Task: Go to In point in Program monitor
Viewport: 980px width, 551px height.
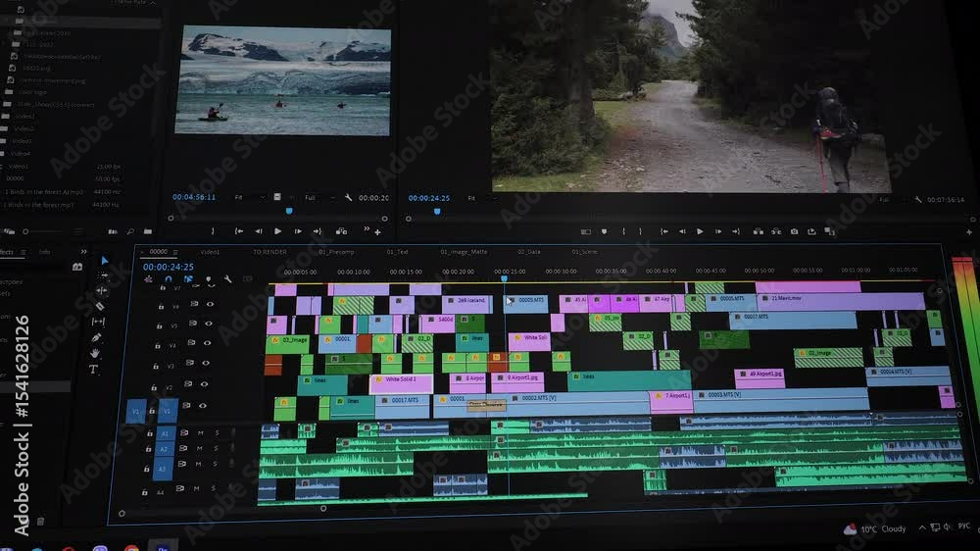Action: click(x=663, y=231)
